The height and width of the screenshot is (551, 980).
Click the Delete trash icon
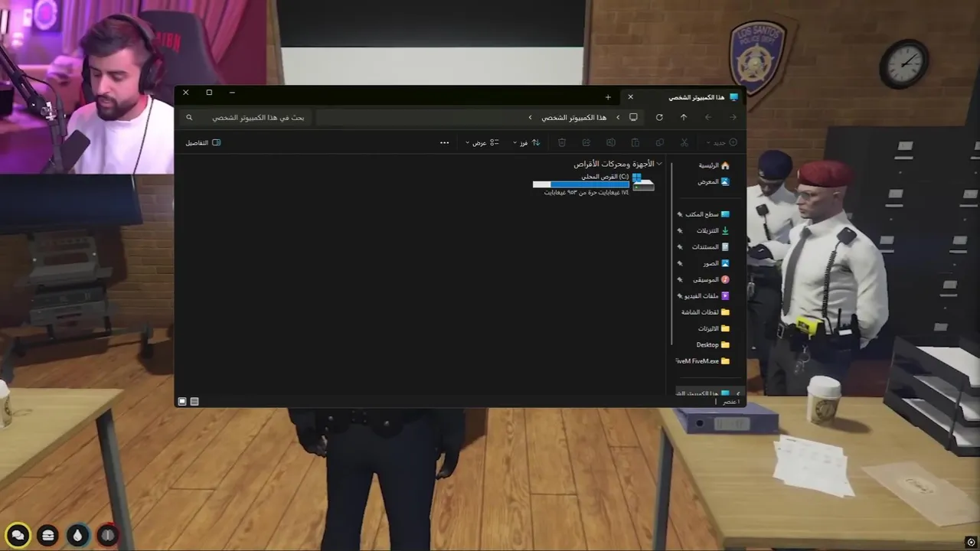click(x=562, y=142)
